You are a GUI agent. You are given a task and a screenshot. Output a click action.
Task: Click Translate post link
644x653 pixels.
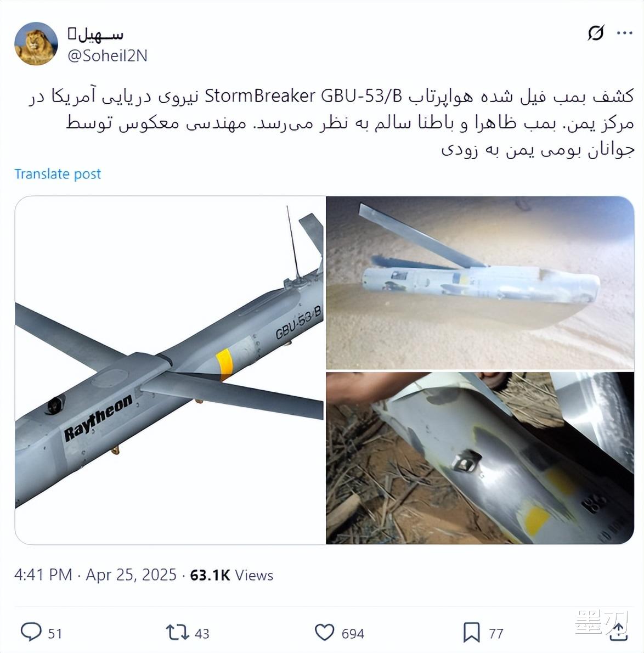tap(58, 173)
